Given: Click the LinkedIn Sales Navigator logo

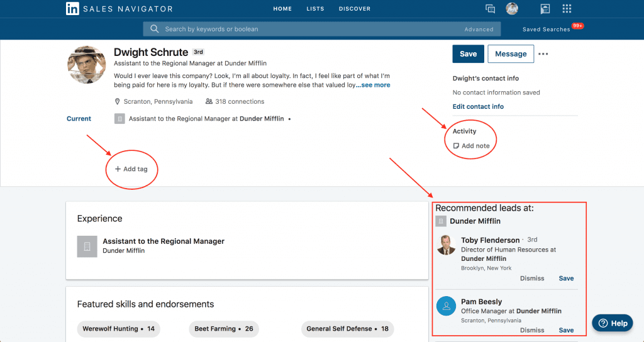Looking at the screenshot, I should click(119, 9).
